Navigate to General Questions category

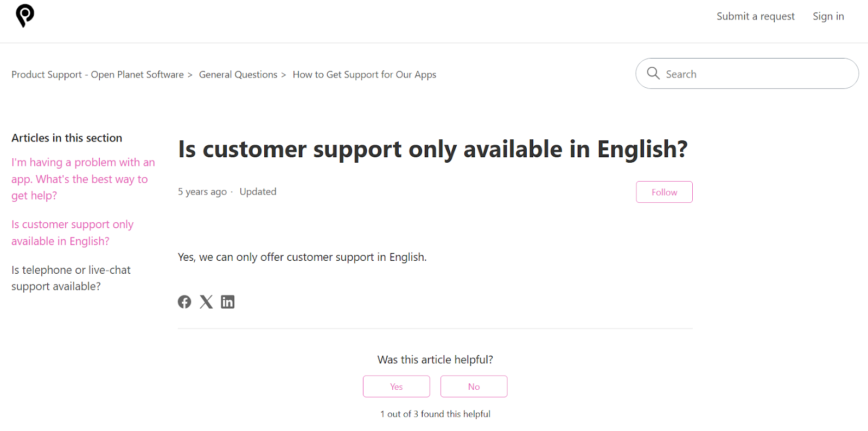click(x=238, y=74)
